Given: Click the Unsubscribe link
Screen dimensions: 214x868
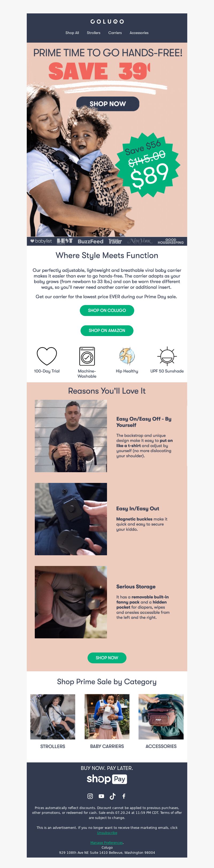Looking at the screenshot, I should (x=107, y=833).
